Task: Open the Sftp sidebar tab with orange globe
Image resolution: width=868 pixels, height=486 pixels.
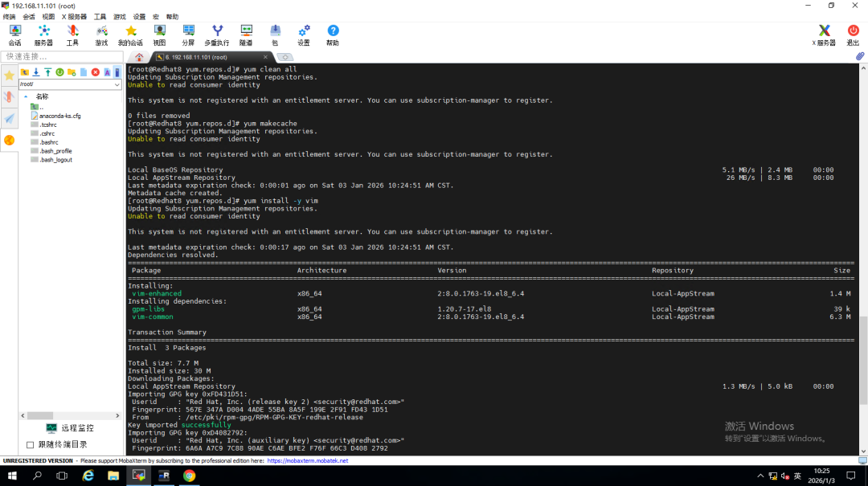Action: (10, 140)
